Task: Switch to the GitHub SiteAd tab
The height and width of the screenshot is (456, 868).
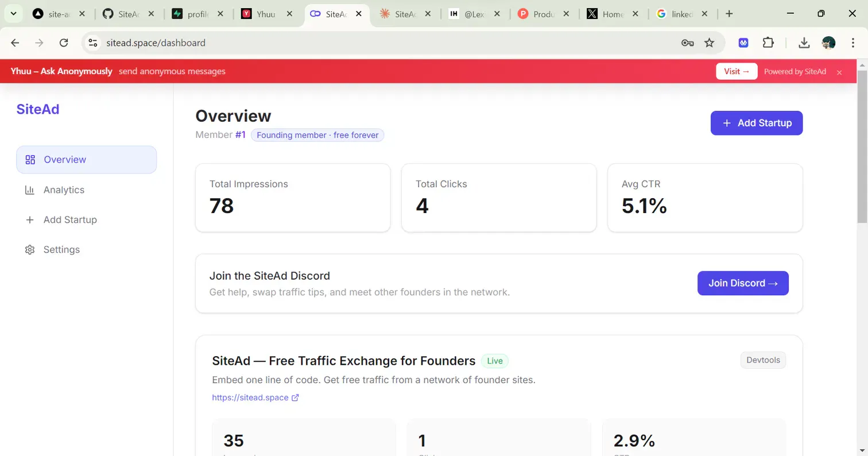Action: (x=129, y=14)
